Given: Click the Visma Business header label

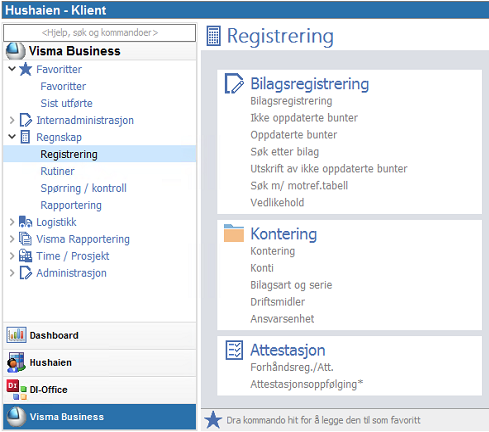Looking at the screenshot, I should tap(74, 51).
